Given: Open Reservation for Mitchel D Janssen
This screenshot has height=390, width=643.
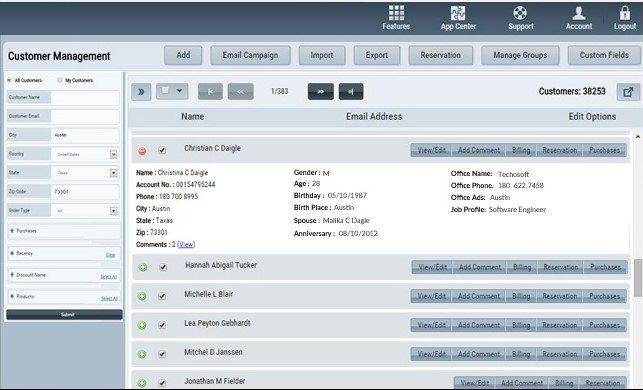Looking at the screenshot, I should (560, 354).
